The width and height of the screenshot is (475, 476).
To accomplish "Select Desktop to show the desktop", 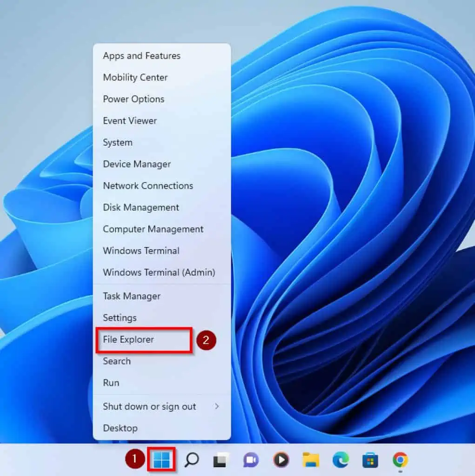I will coord(120,428).
